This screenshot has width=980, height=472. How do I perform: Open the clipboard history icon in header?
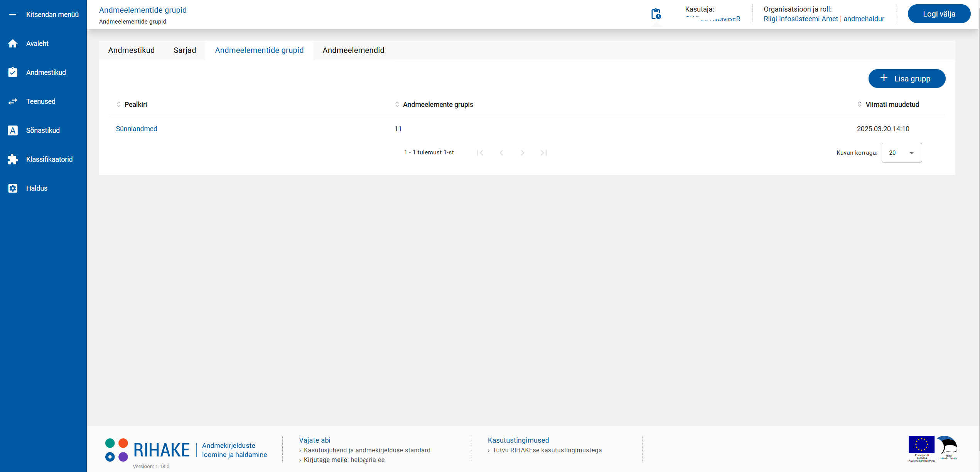[656, 14]
